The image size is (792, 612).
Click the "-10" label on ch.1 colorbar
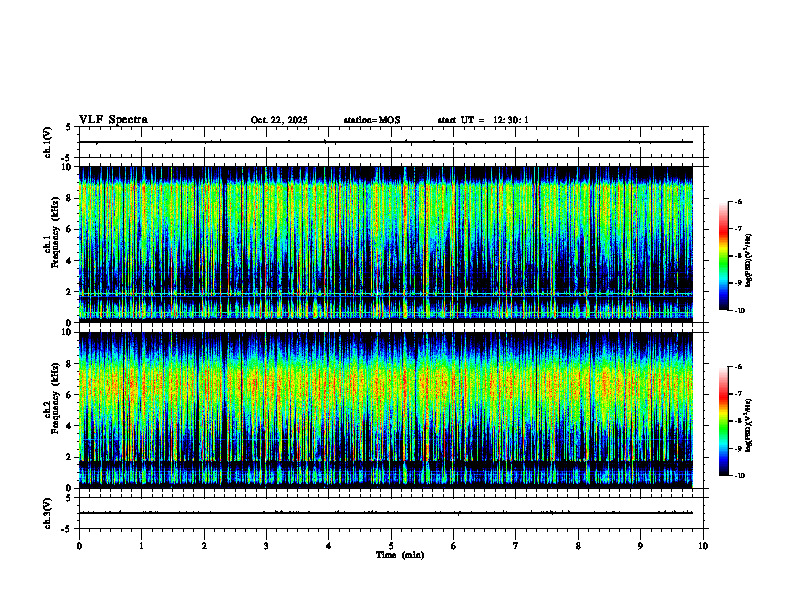740,311
